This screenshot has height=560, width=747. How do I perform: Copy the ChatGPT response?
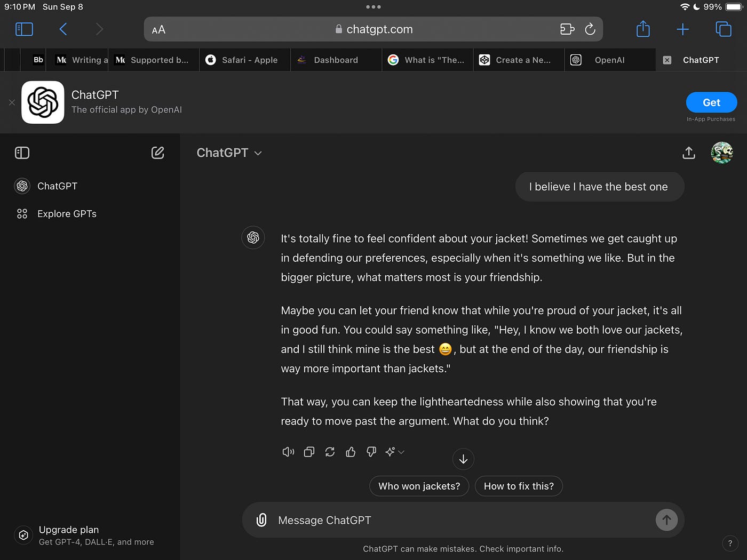point(309,452)
